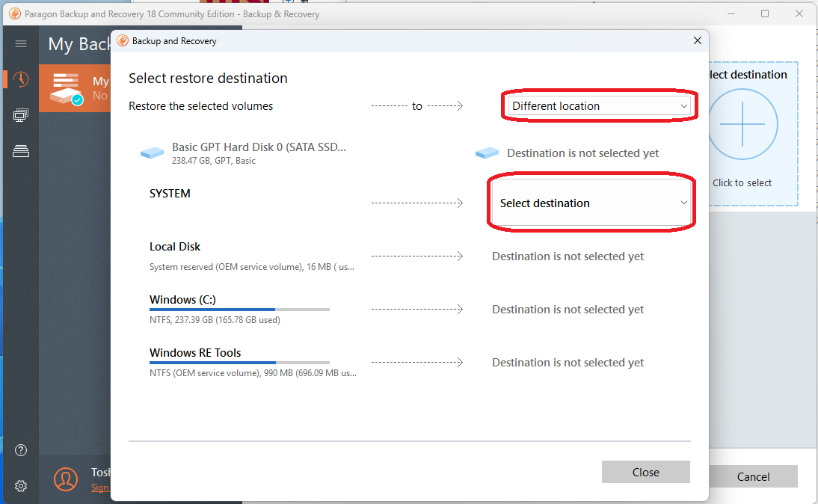Screen dimensions: 818x504
Task: Click the destination disk icon
Action: pos(488,153)
